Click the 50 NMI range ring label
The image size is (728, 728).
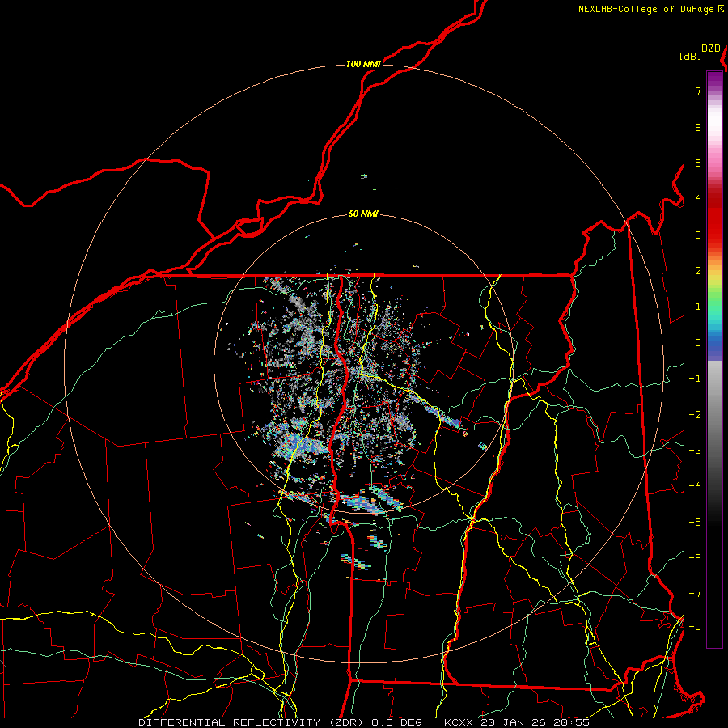click(x=363, y=214)
